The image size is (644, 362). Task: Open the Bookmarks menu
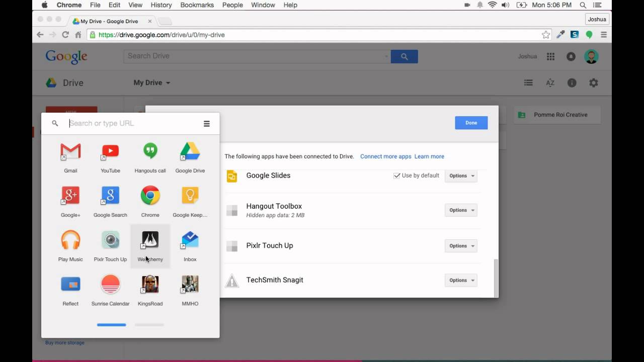click(x=197, y=5)
